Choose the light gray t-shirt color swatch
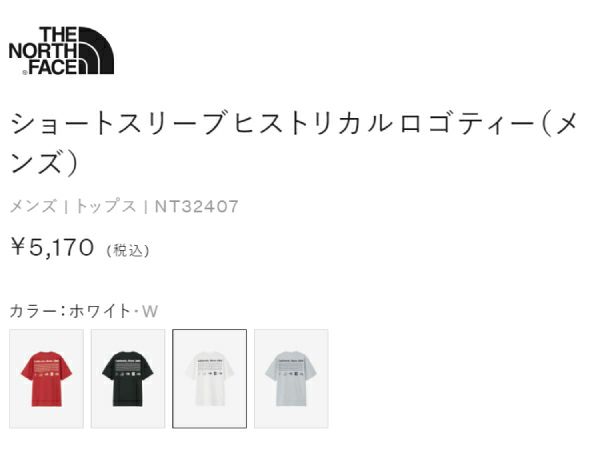 (x=291, y=378)
